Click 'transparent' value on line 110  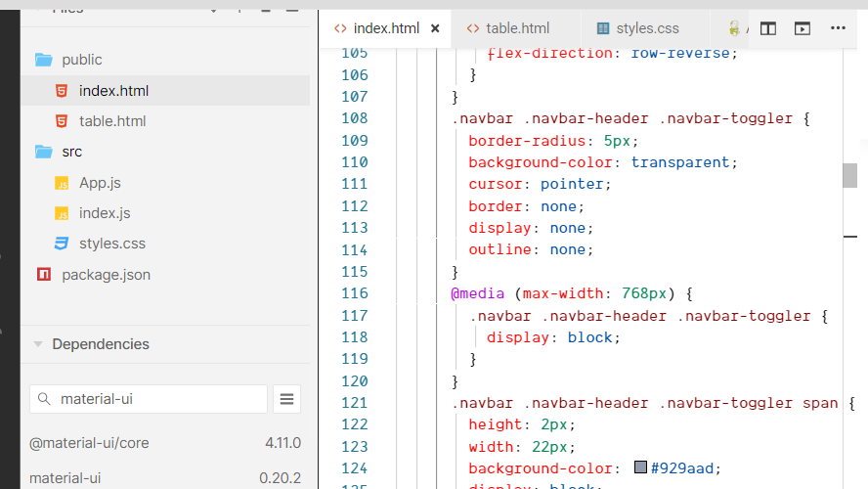[680, 162]
